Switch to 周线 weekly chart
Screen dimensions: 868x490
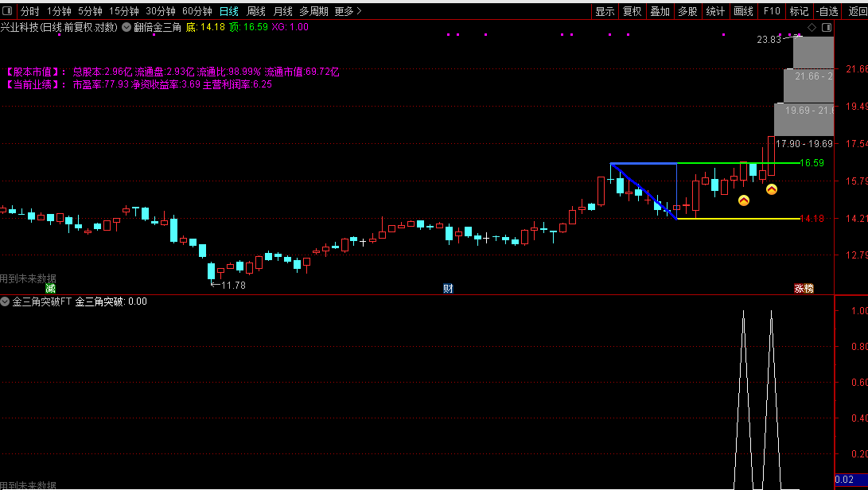click(255, 11)
